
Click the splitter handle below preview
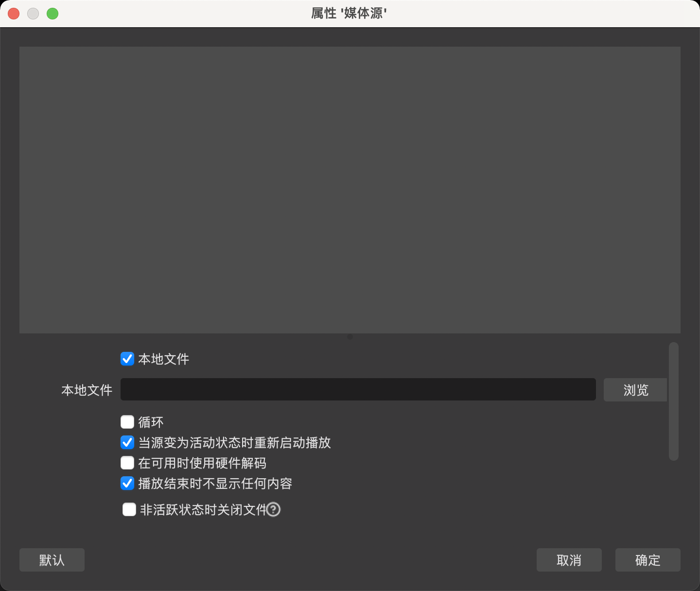point(350,337)
